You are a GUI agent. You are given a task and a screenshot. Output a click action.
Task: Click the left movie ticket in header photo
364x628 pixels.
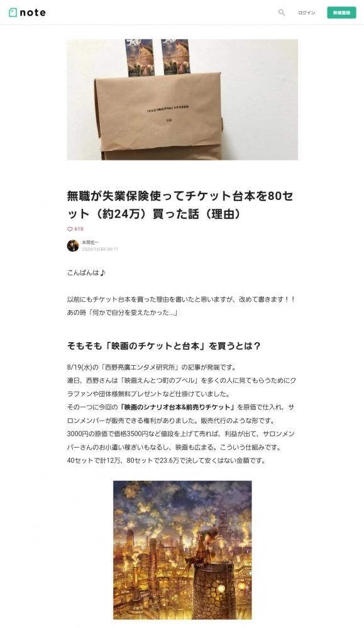coord(140,57)
